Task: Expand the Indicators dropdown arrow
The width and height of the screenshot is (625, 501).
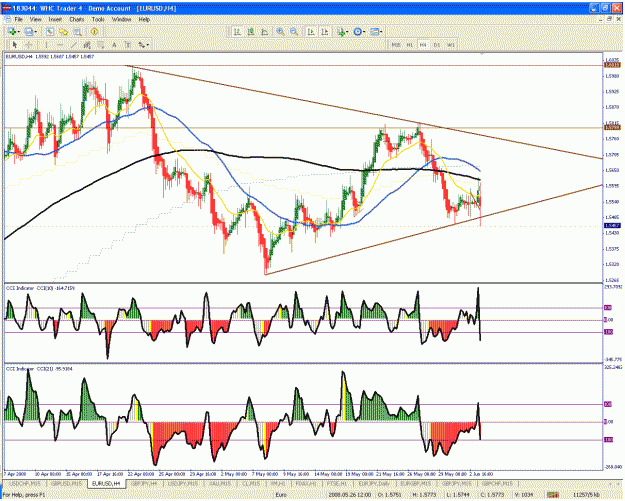Action: point(348,32)
